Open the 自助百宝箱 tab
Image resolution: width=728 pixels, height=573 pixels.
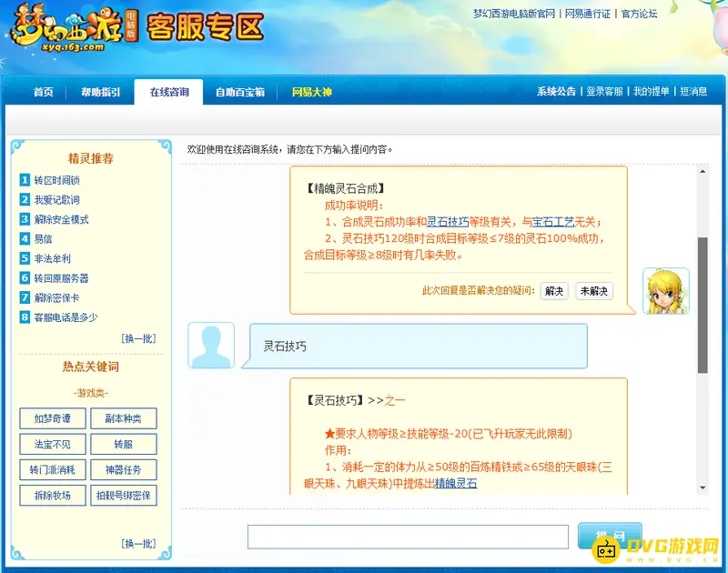coord(239,92)
